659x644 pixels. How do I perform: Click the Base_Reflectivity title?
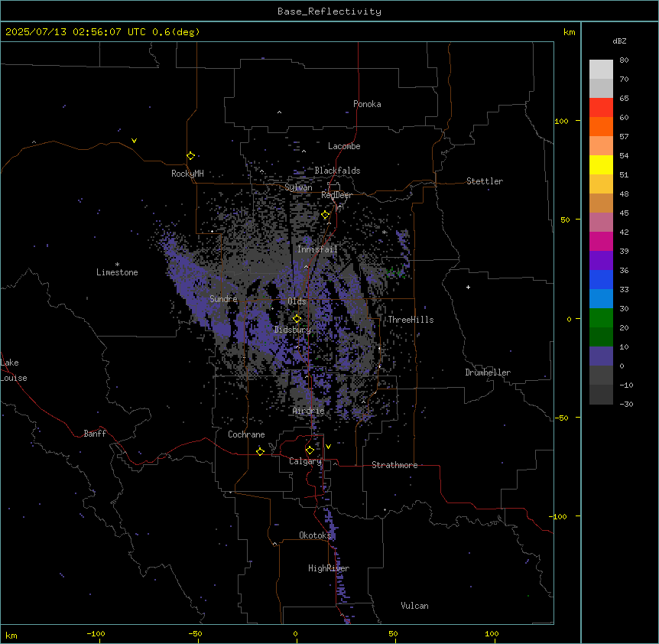(329, 11)
